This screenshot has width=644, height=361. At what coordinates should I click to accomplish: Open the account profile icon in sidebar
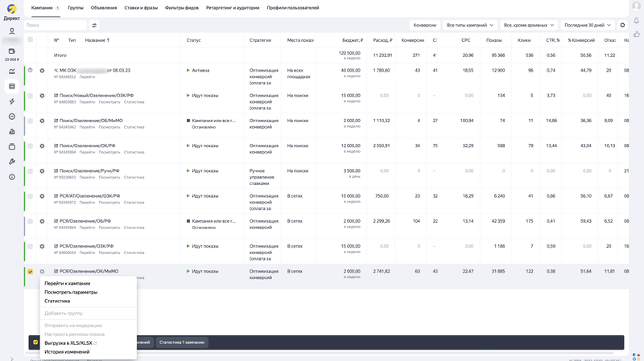pos(12,31)
